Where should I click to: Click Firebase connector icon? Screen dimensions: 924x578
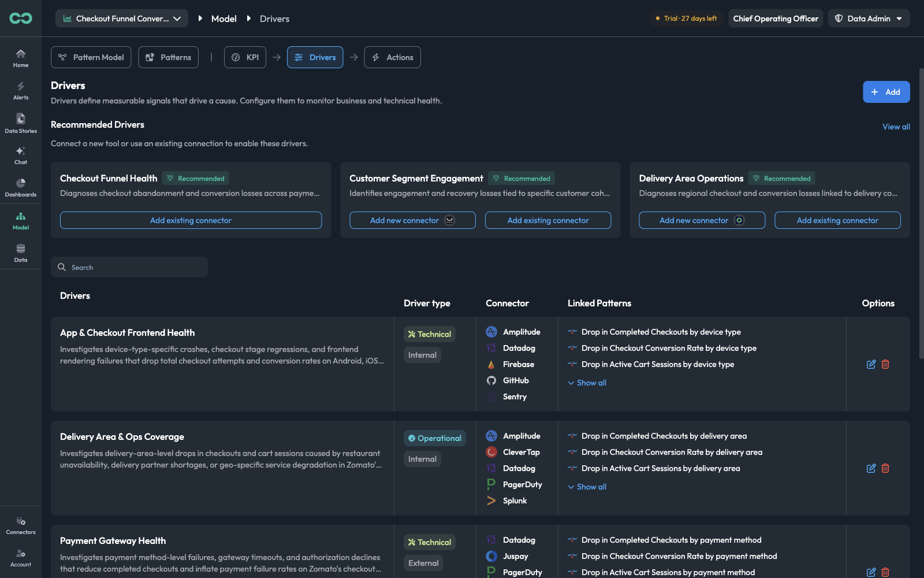click(491, 364)
